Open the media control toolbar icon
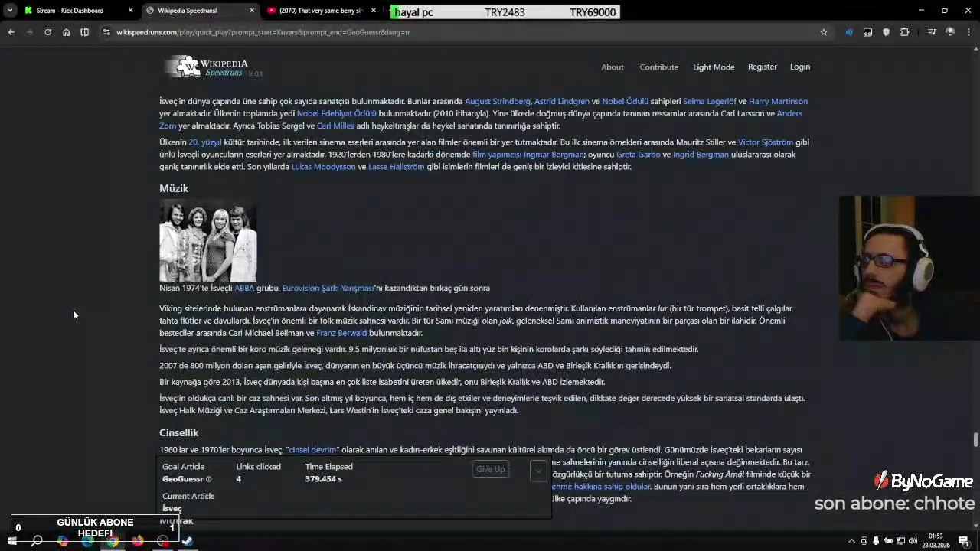This screenshot has height=551, width=980. pyautogui.click(x=932, y=32)
